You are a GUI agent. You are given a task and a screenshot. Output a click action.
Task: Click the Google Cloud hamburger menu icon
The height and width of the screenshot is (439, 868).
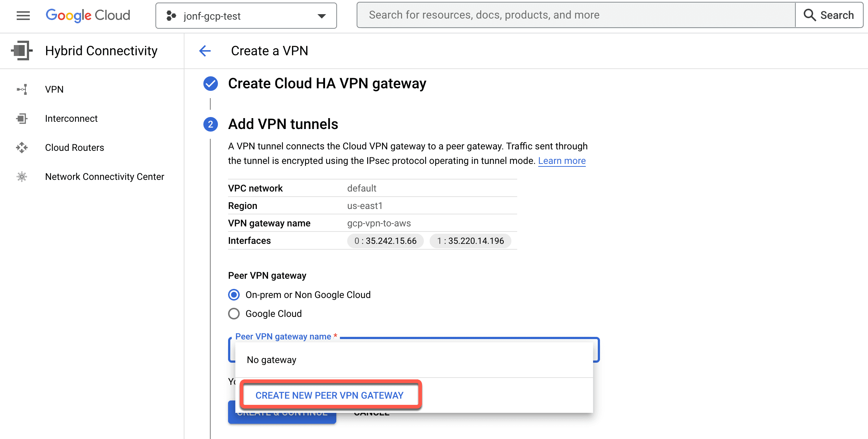pos(23,16)
